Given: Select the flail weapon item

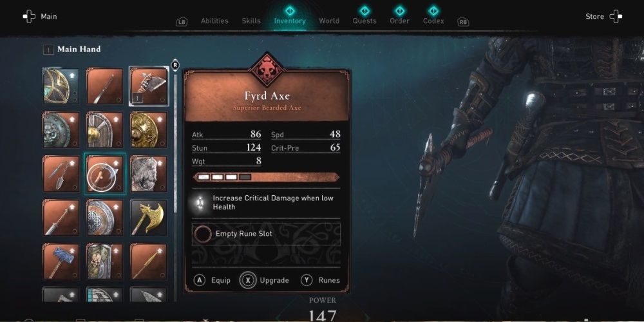Looking at the screenshot, I should tap(61, 174).
